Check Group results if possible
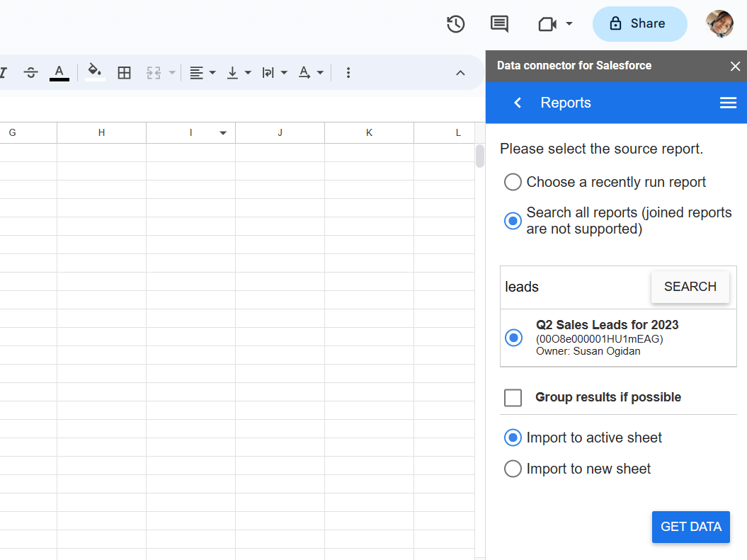747x560 pixels. 513,398
